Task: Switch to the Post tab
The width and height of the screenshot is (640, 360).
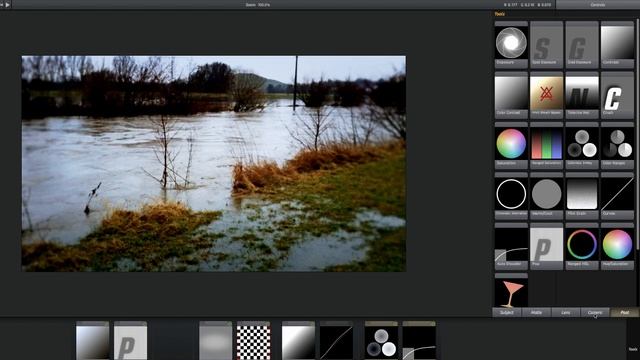Action: (x=624, y=313)
